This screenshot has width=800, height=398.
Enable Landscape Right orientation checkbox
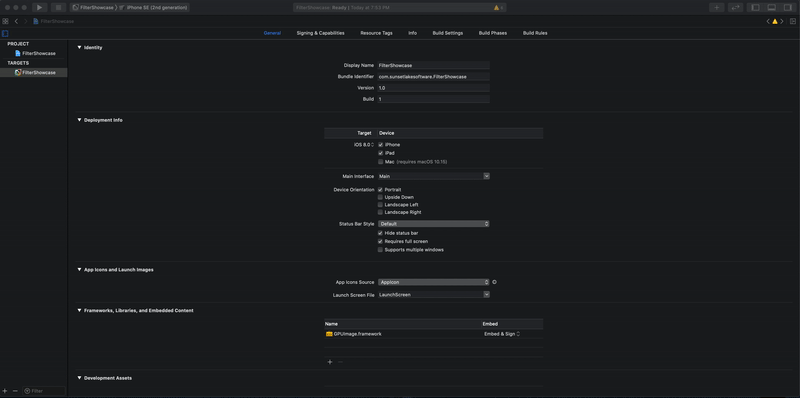coord(380,212)
